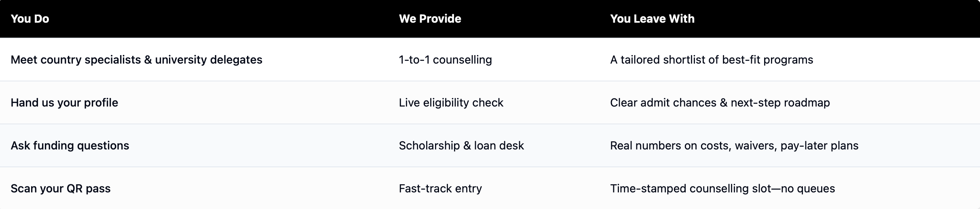Select the "Scan your QR pass" cell
980x209 pixels.
pyautogui.click(x=61, y=189)
